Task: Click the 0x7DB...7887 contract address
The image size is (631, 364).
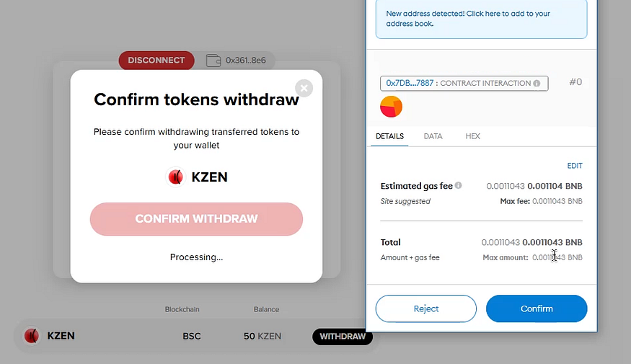Action: tap(410, 84)
